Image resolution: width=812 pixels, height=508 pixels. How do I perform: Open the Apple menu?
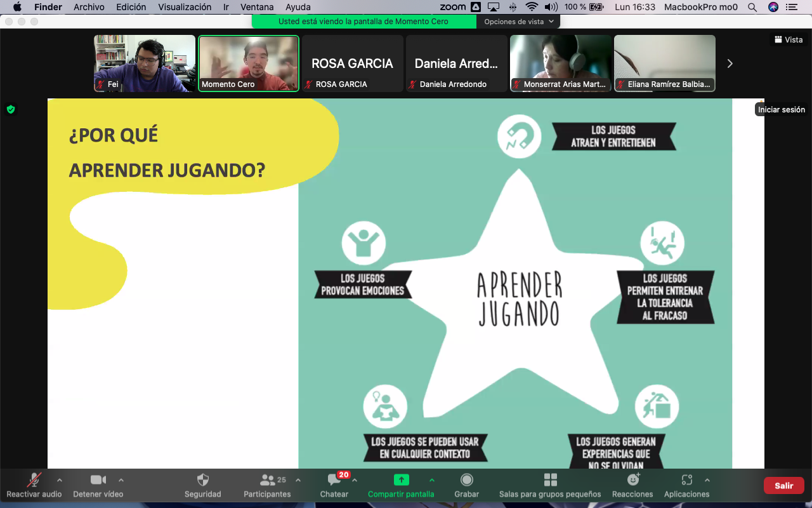(x=17, y=7)
